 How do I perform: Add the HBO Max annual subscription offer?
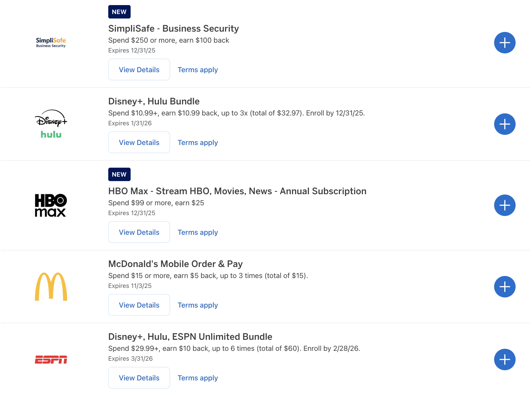[x=505, y=205]
